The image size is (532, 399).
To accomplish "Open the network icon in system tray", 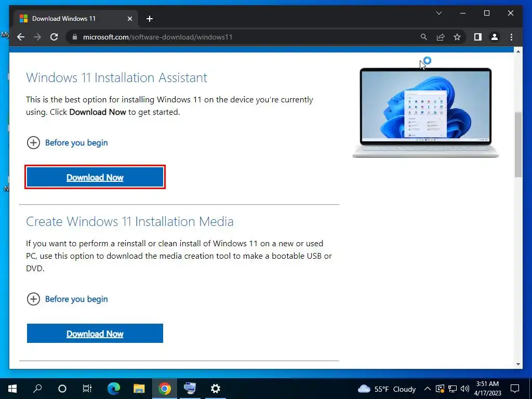I will [453, 389].
